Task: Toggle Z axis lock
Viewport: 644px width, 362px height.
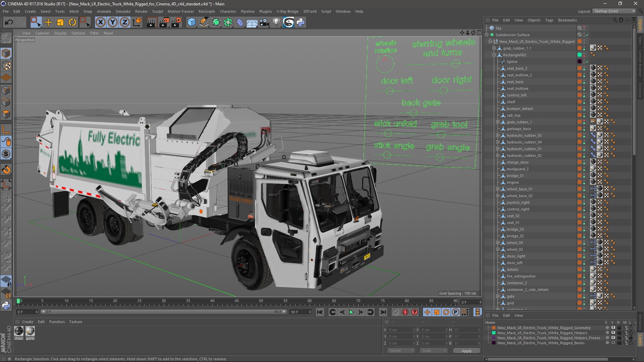Action: pyautogui.click(x=125, y=22)
